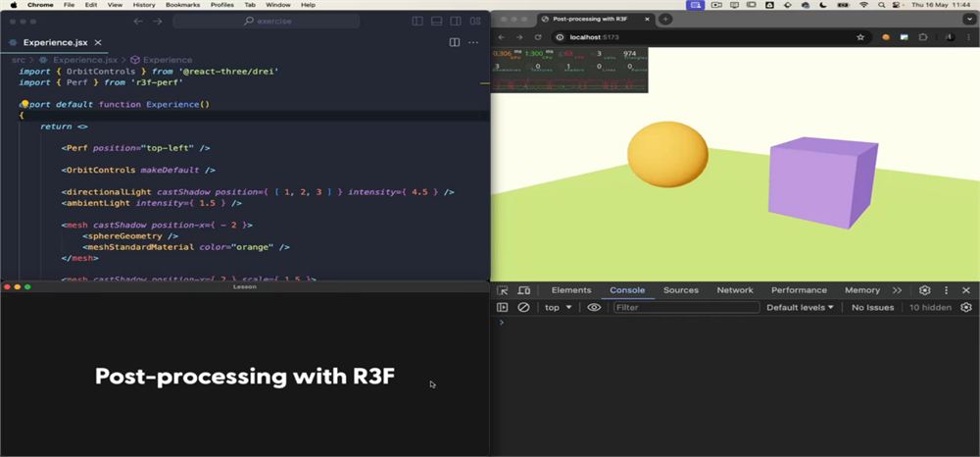The height and width of the screenshot is (457, 980).
Task: Close the DevTools panel
Action: tap(966, 290)
